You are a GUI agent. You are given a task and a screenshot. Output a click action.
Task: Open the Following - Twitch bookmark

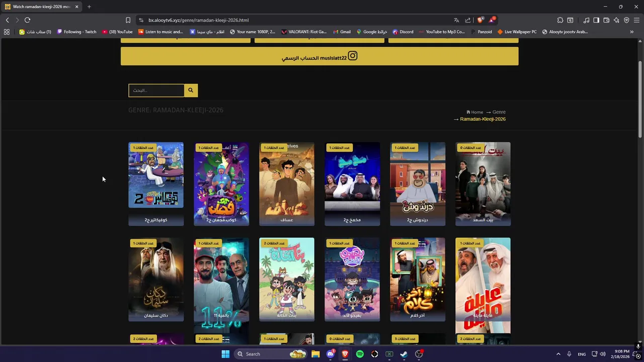76,32
